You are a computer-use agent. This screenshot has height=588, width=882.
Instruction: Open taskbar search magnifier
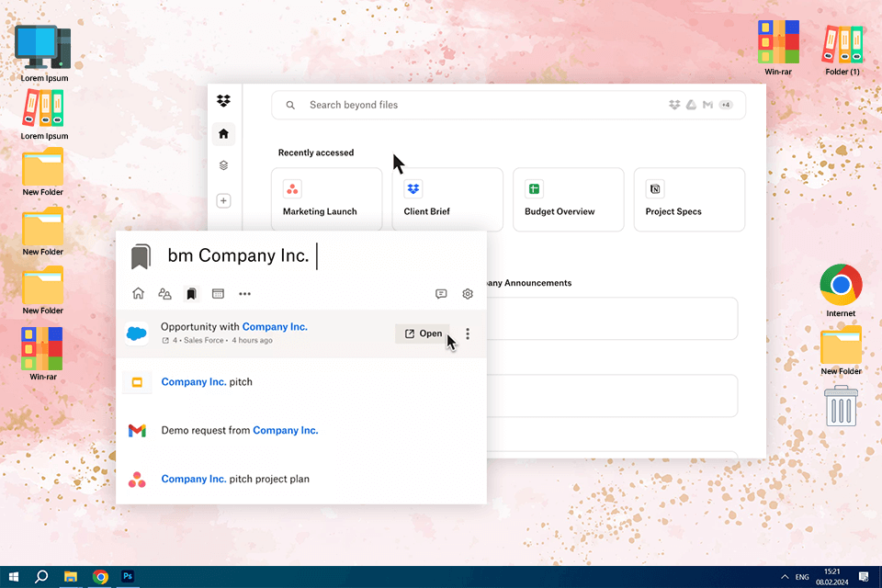(x=41, y=577)
